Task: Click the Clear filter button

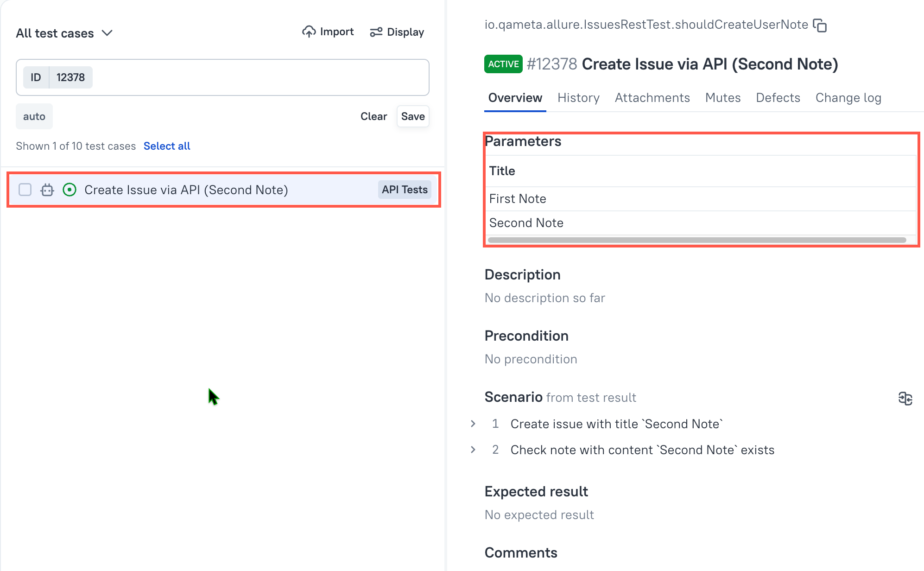Action: click(x=373, y=116)
